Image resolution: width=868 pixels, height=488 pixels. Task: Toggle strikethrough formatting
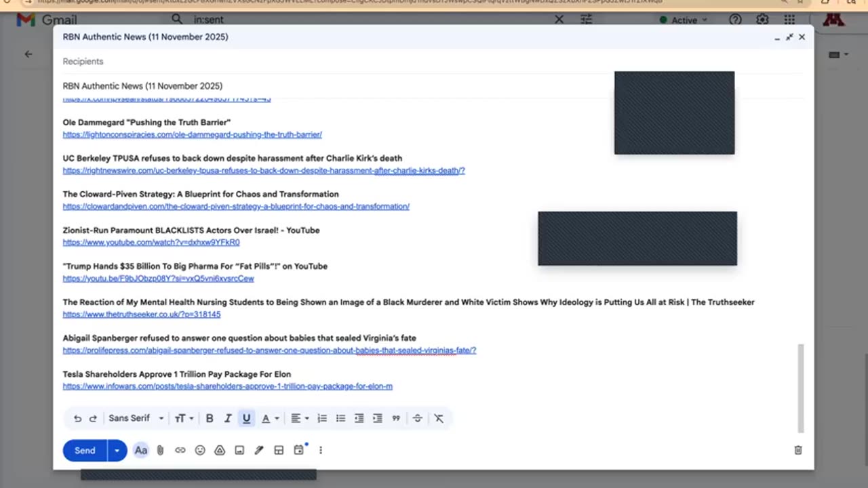[x=418, y=419]
